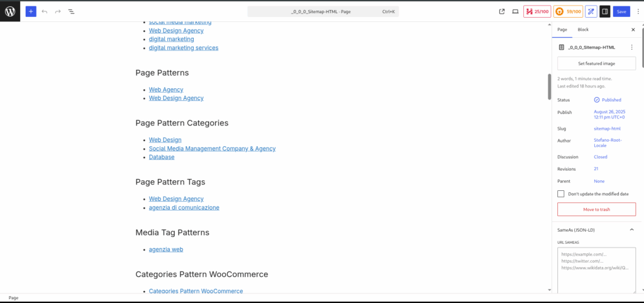Select the Page Patterns heading
This screenshot has height=303, width=644.
162,73
